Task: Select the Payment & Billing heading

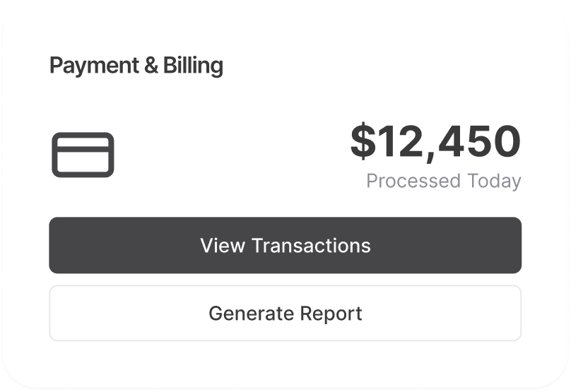Action: [136, 66]
